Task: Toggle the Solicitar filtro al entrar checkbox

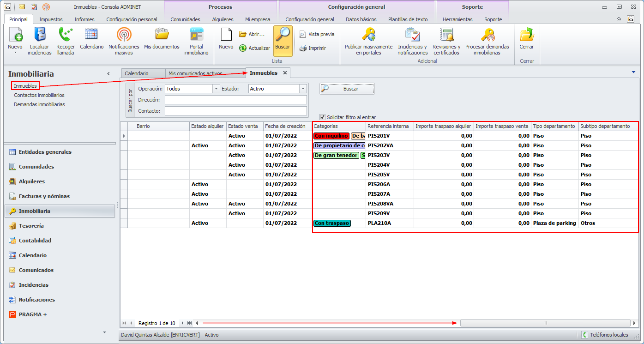Action: coord(323,117)
